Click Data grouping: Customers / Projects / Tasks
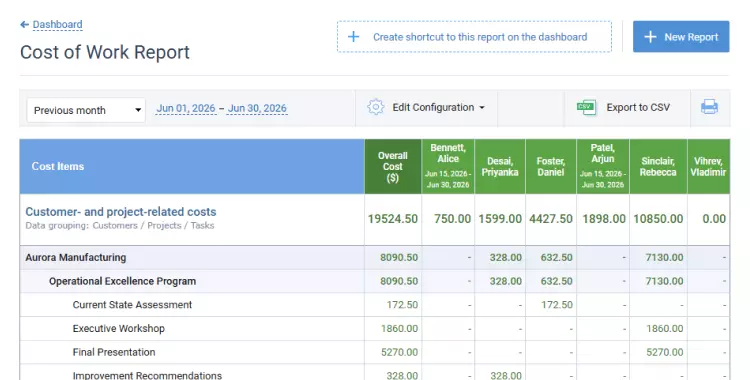Image resolution: width=750 pixels, height=380 pixels. (x=120, y=225)
